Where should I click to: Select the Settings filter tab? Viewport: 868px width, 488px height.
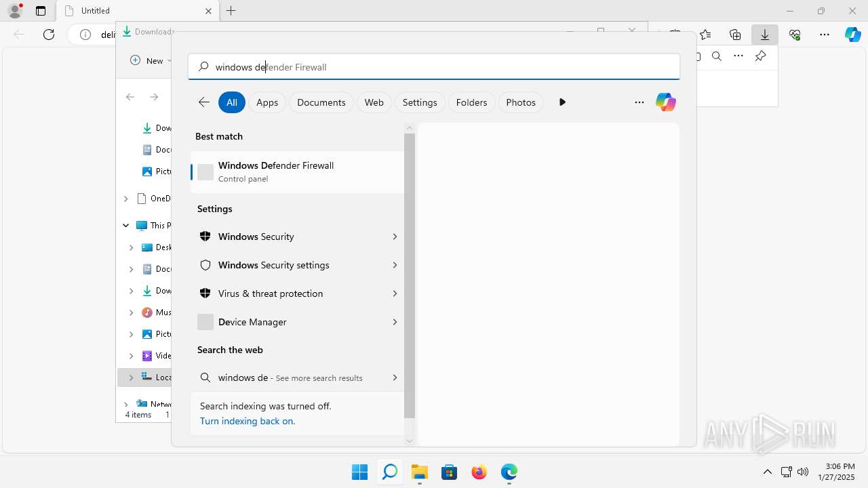point(420,102)
